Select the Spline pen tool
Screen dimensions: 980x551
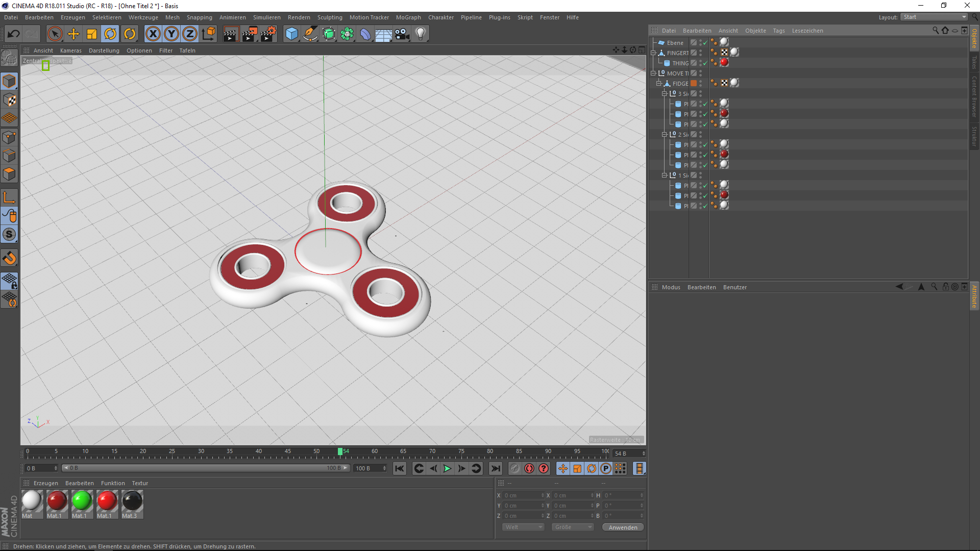click(310, 34)
